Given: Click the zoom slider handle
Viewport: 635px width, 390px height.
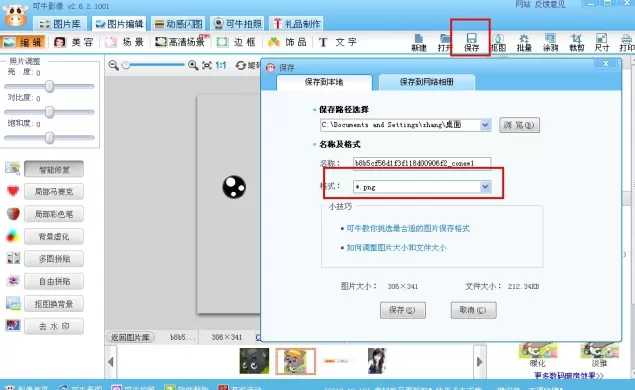Looking at the screenshot, I should [126, 65].
